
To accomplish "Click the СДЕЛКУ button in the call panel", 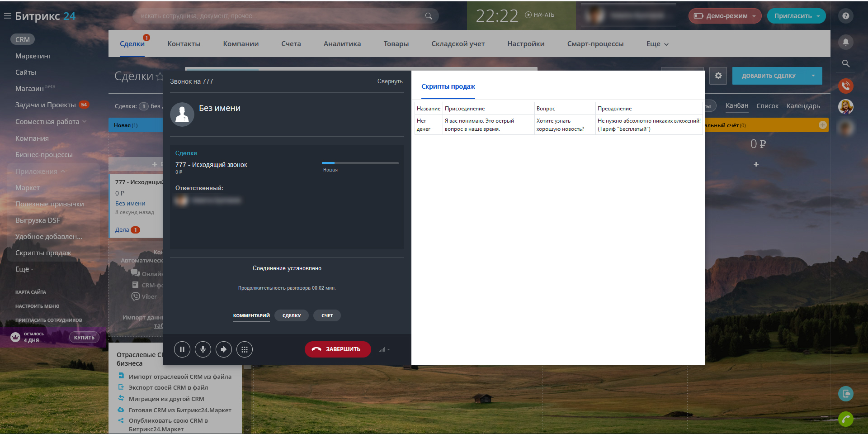I will [292, 315].
